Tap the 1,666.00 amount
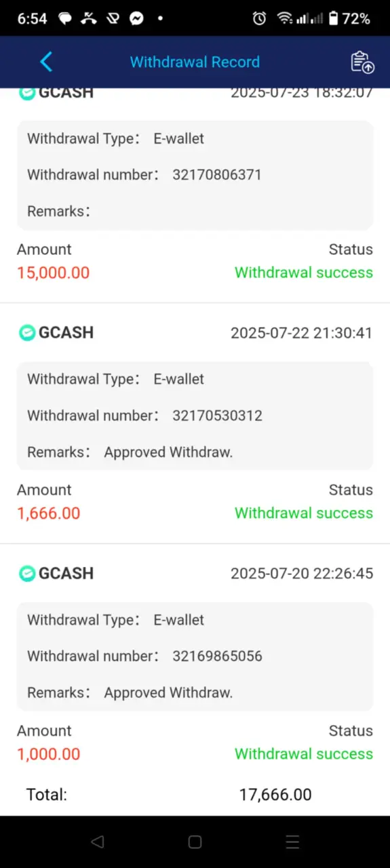The width and height of the screenshot is (390, 868). (x=49, y=513)
